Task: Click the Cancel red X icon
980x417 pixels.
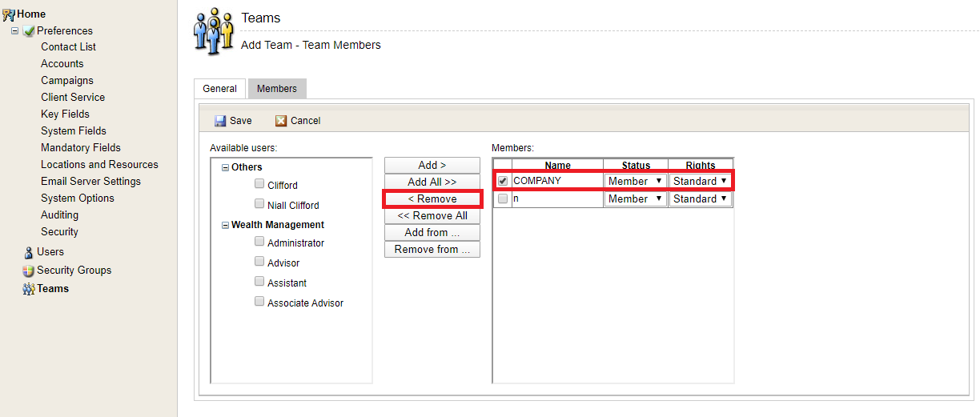Action: [281, 121]
